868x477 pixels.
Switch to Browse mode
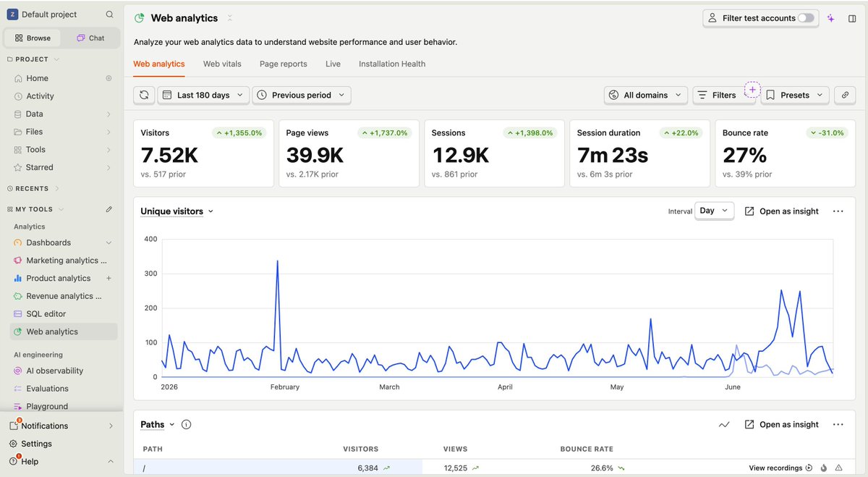(33, 38)
